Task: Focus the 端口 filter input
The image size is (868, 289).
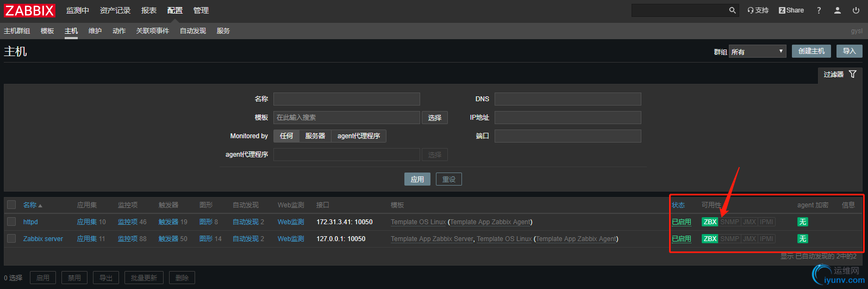Action: 568,136
